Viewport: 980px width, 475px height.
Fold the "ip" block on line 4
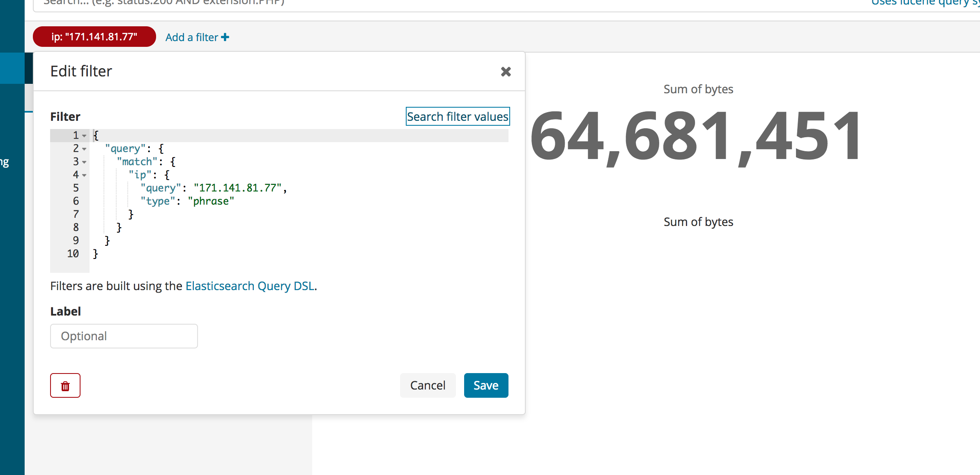84,175
